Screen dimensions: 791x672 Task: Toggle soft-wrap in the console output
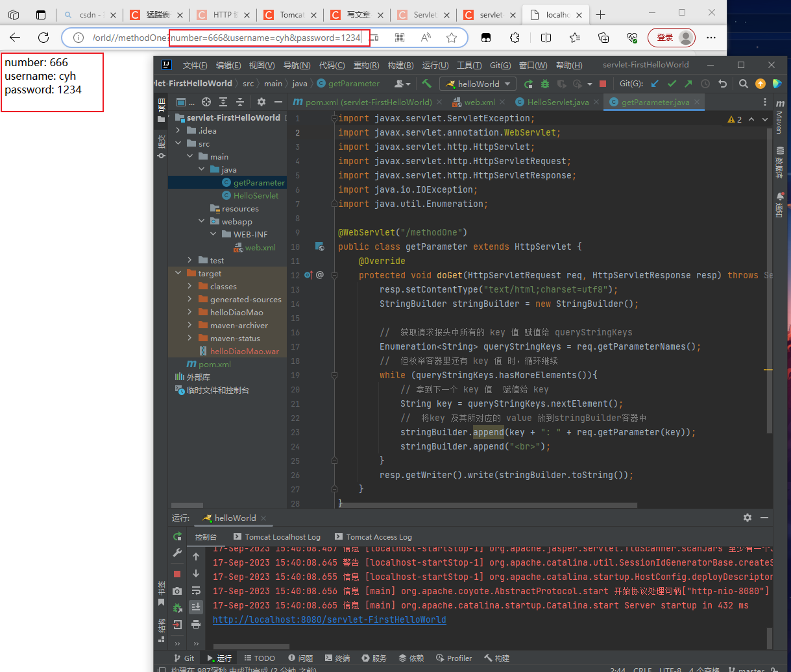196,590
